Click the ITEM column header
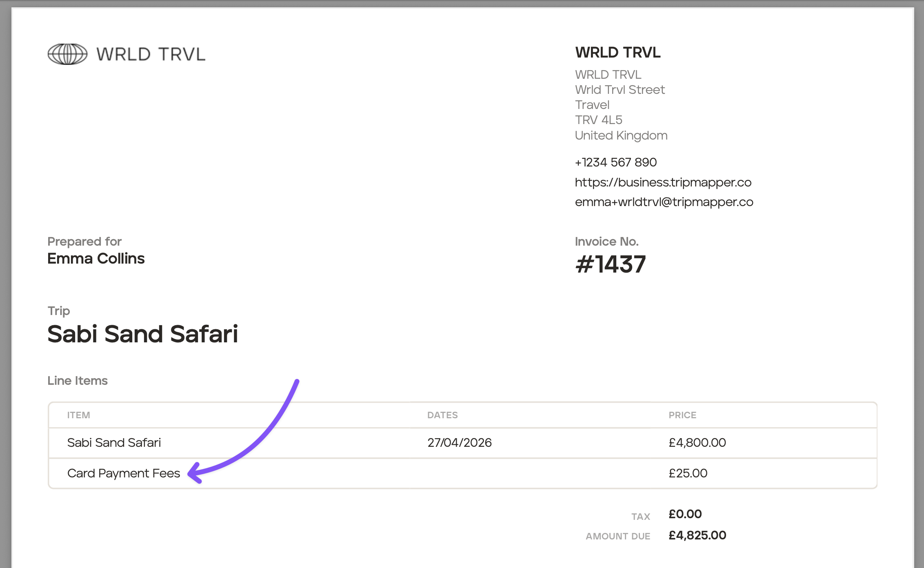The image size is (924, 568). (x=78, y=415)
